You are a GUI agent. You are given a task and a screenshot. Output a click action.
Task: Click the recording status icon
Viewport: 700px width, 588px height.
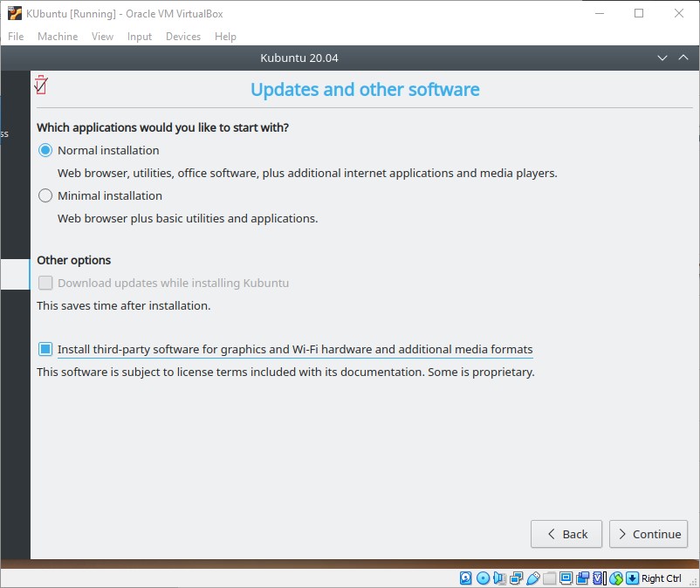coord(582,578)
